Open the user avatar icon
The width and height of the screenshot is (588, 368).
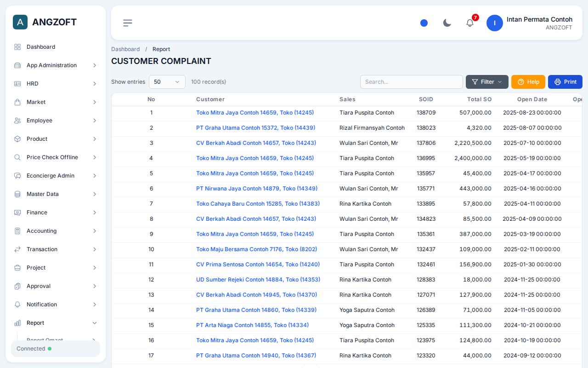click(495, 23)
